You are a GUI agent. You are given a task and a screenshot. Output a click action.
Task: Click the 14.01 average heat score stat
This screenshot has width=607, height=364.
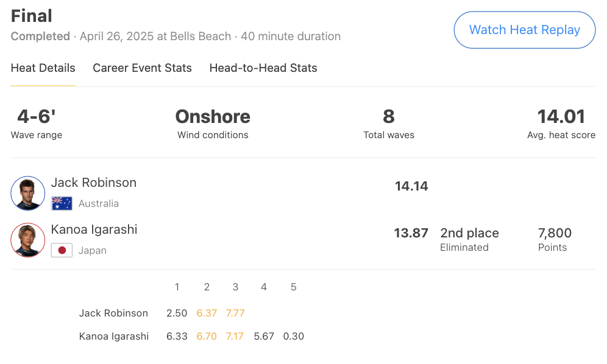561,116
